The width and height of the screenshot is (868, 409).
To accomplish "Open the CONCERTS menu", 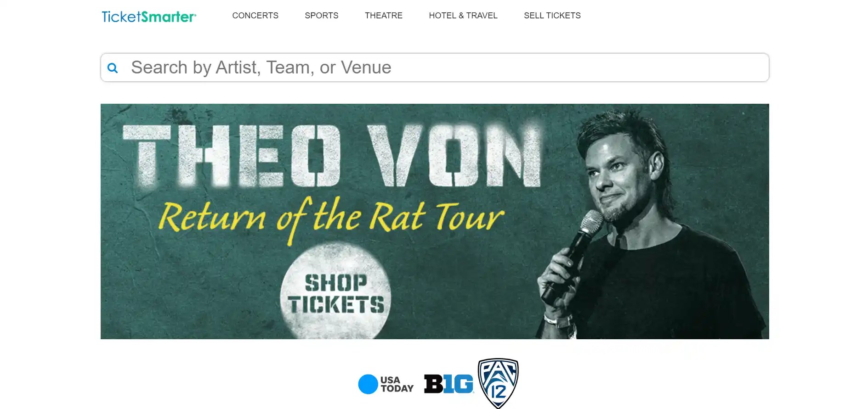I will (255, 15).
